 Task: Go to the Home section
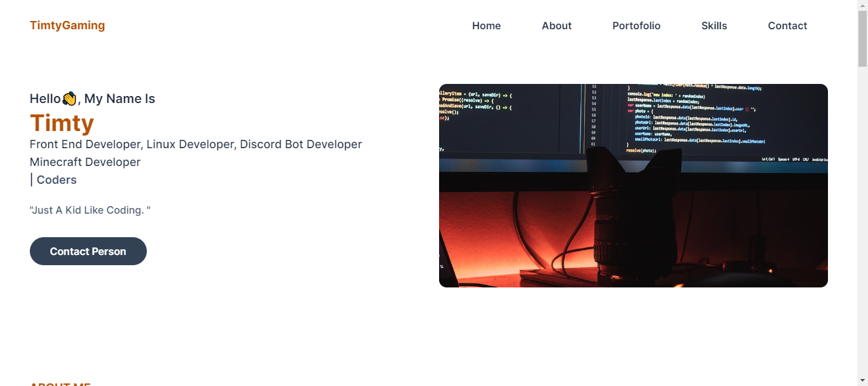486,26
